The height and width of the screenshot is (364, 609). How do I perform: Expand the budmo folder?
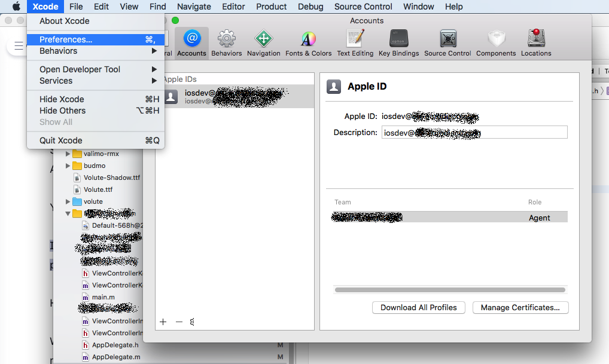[68, 166]
